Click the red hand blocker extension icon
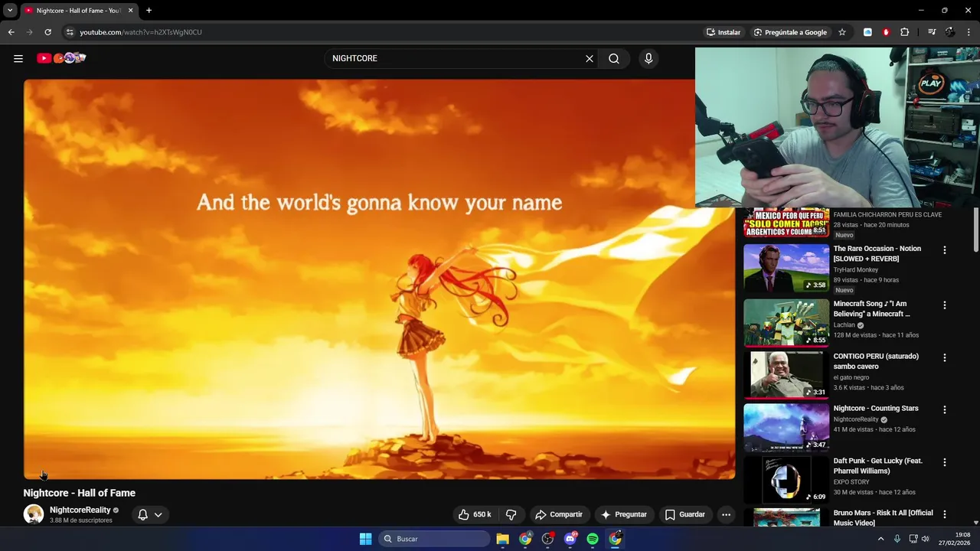 tap(886, 32)
